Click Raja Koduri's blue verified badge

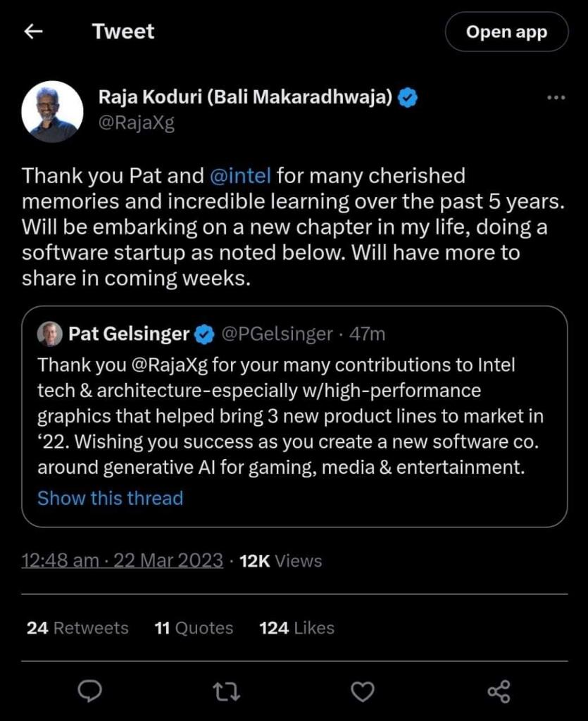click(x=408, y=99)
